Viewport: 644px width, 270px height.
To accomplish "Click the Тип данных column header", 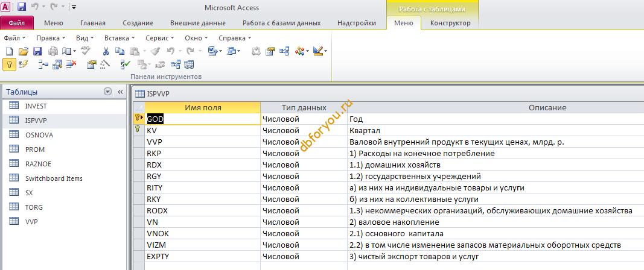I will (x=304, y=108).
